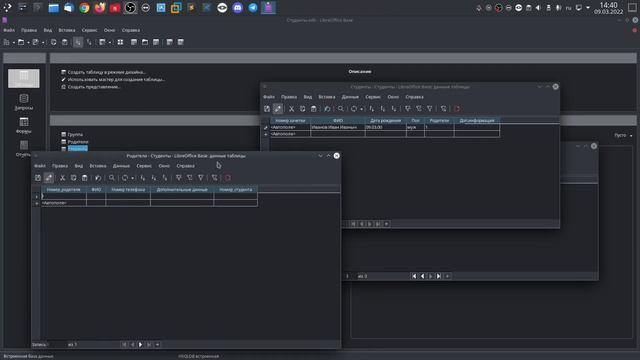Reset filter and sort in Студенты window
Screen dimensions: 640x360
click(x=443, y=109)
